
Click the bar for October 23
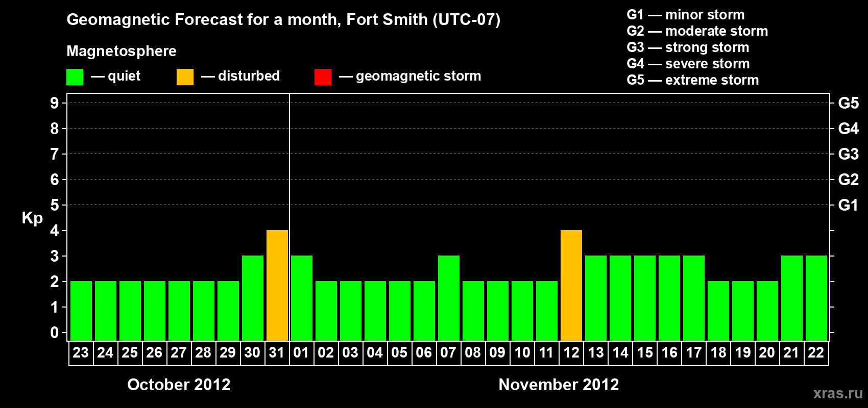click(x=81, y=311)
